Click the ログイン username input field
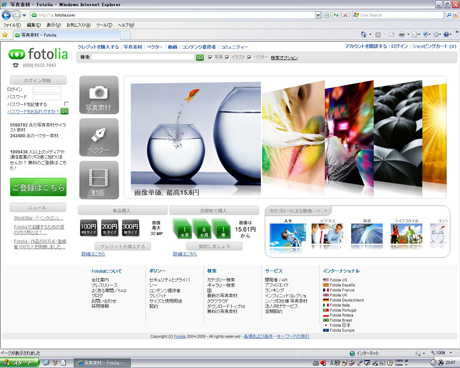The image size is (460, 368). pos(47,89)
